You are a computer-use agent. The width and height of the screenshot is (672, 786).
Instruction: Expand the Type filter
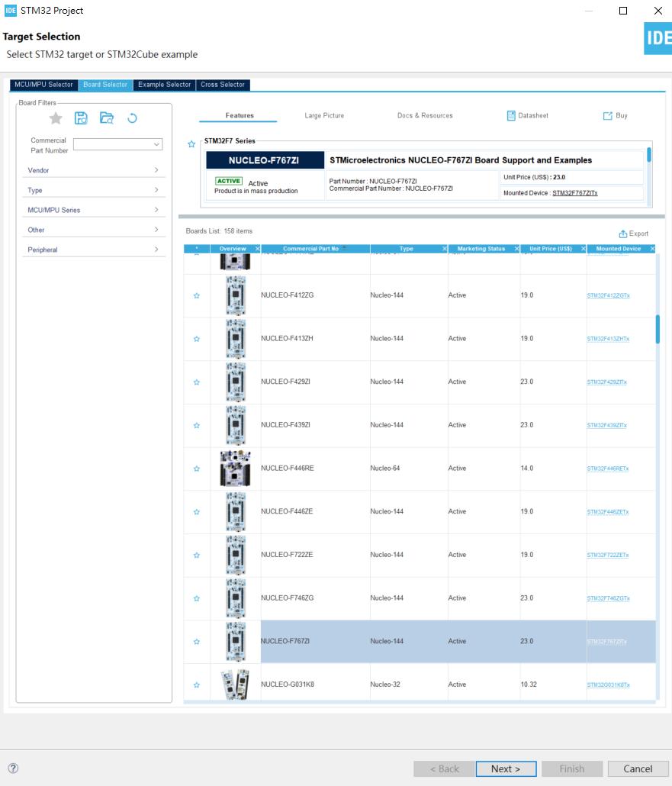[93, 190]
